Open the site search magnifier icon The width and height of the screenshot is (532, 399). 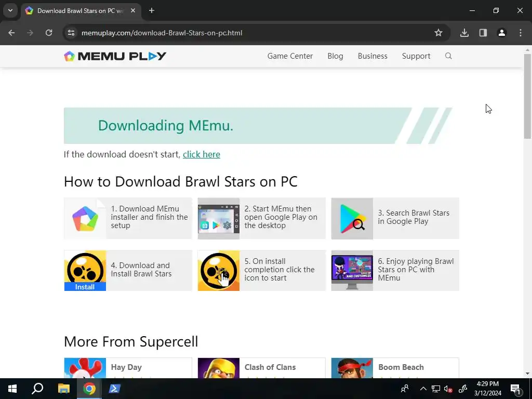coord(448,56)
